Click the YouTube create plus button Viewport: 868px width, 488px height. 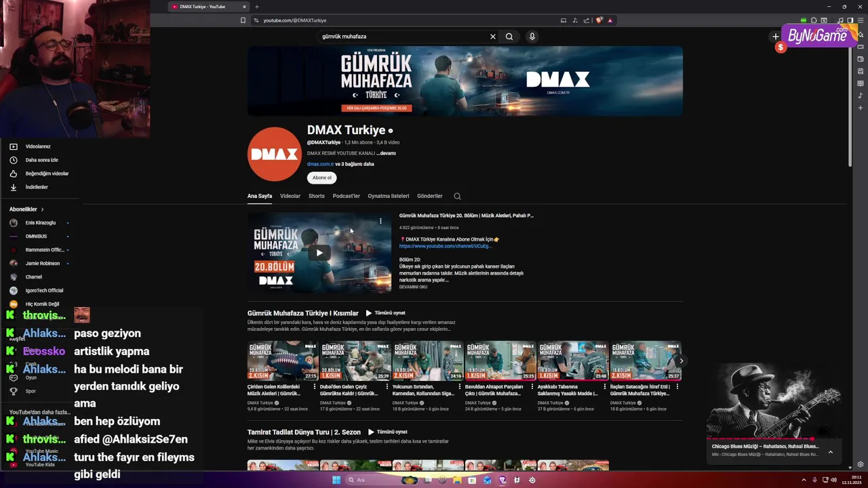click(x=776, y=37)
